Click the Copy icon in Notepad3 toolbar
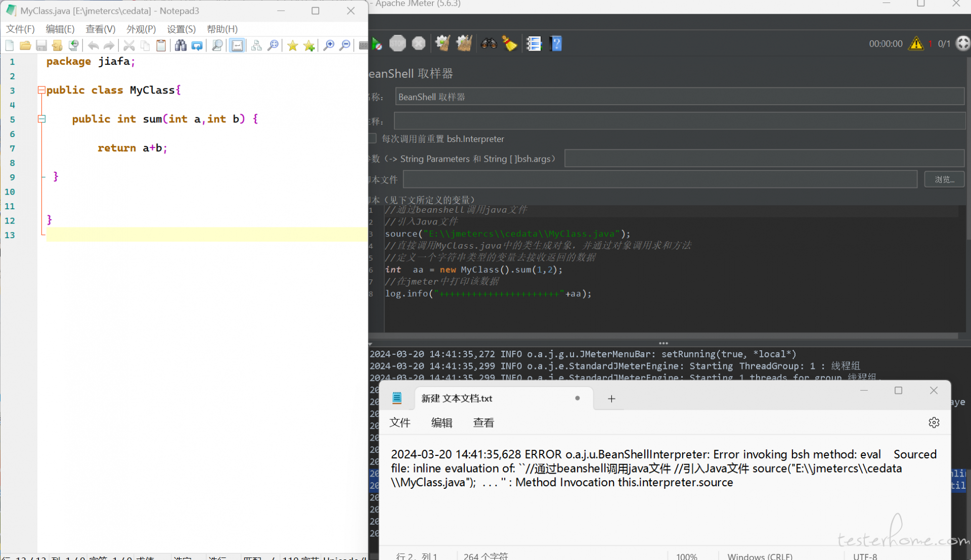 (x=145, y=45)
